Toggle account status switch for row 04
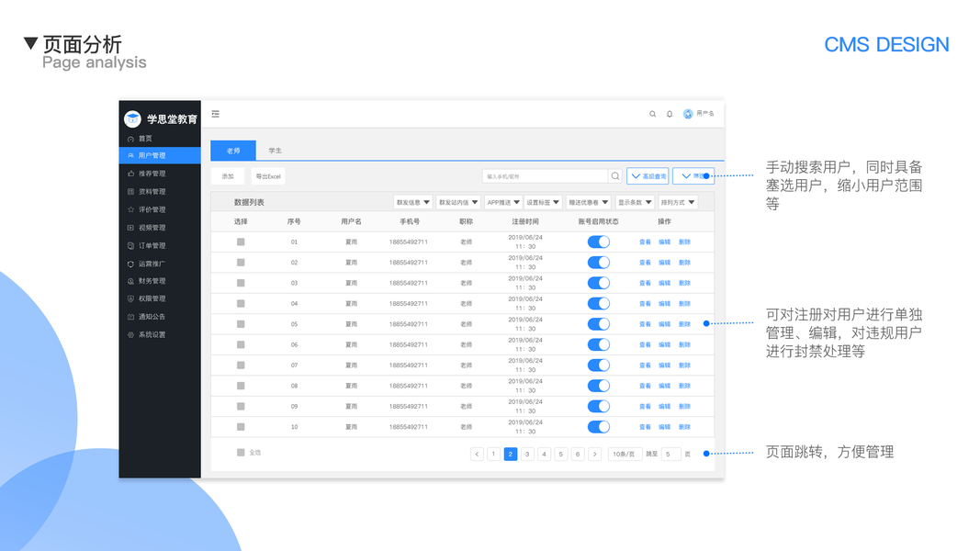Screen dimensions: 980x551 599,304
